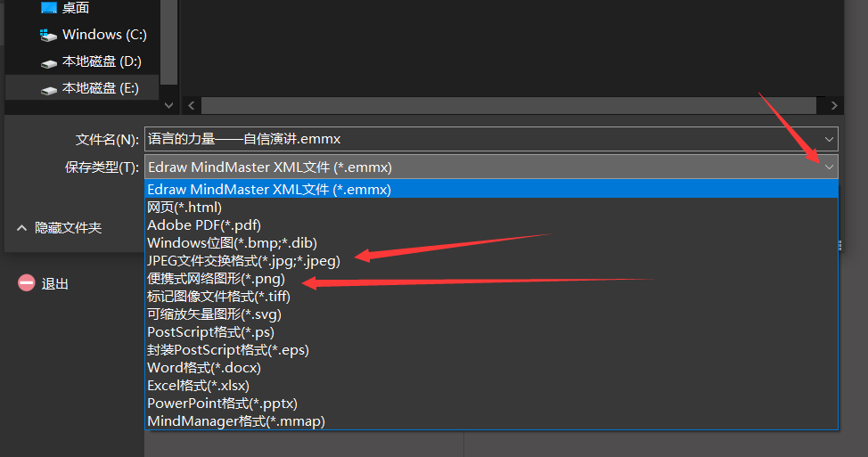Choose PostScript格式(*.ps) format
Viewport: 868px width, 457px height.
point(492,332)
